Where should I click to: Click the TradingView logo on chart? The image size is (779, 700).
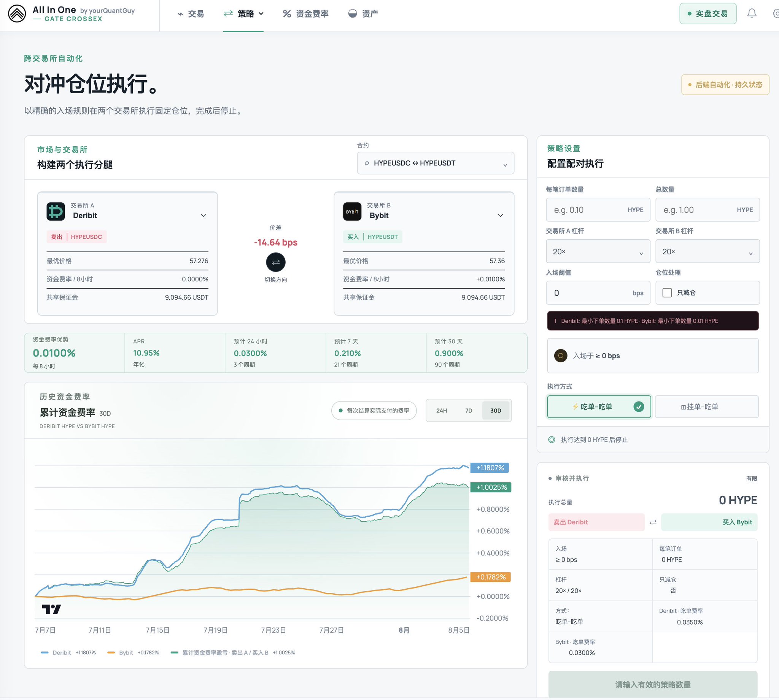pos(52,609)
